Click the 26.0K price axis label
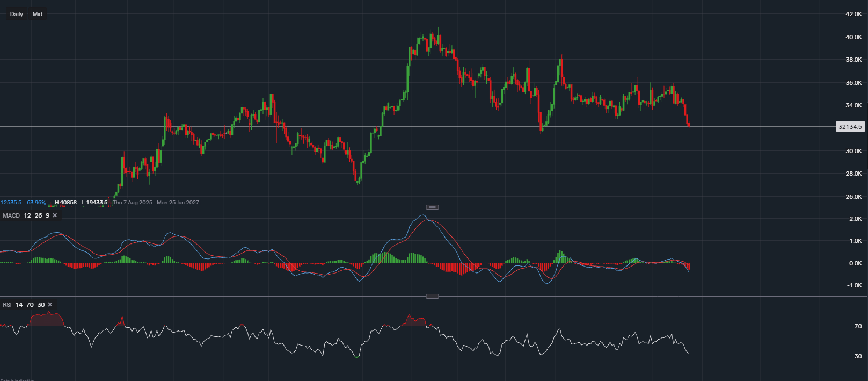Image resolution: width=868 pixels, height=381 pixels. pyautogui.click(x=854, y=197)
